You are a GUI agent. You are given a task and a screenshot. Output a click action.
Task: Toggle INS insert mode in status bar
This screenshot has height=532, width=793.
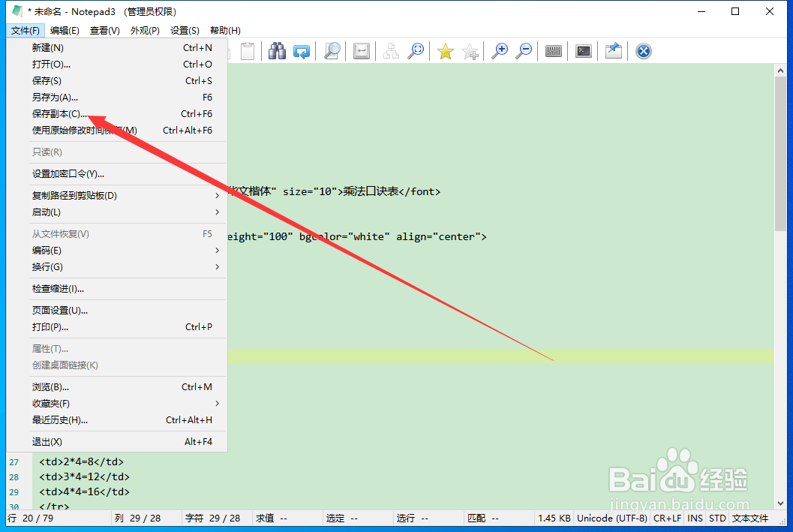695,518
